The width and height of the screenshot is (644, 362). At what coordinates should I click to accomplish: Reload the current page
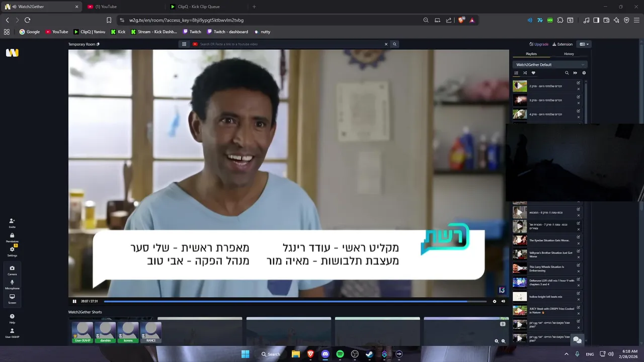pos(27,20)
